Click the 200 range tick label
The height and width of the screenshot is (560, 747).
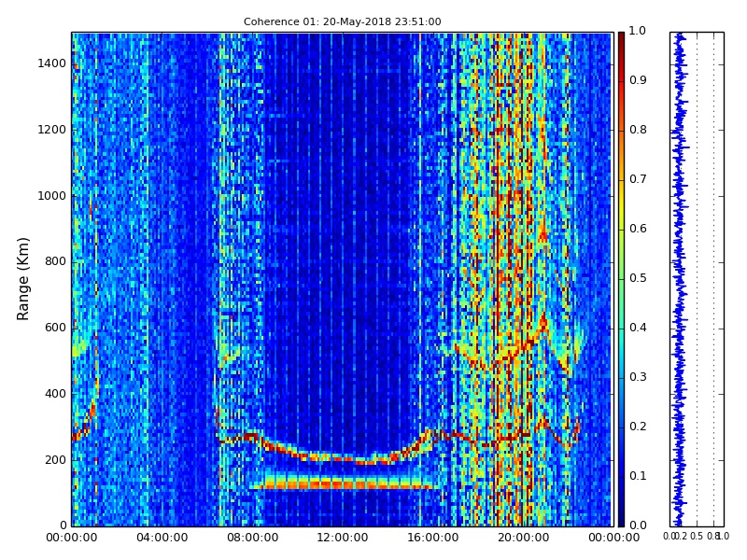point(55,460)
